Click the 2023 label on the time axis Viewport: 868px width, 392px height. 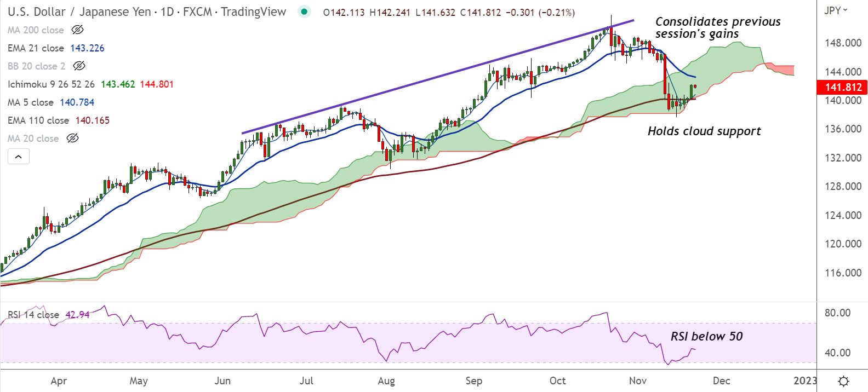pyautogui.click(x=805, y=381)
